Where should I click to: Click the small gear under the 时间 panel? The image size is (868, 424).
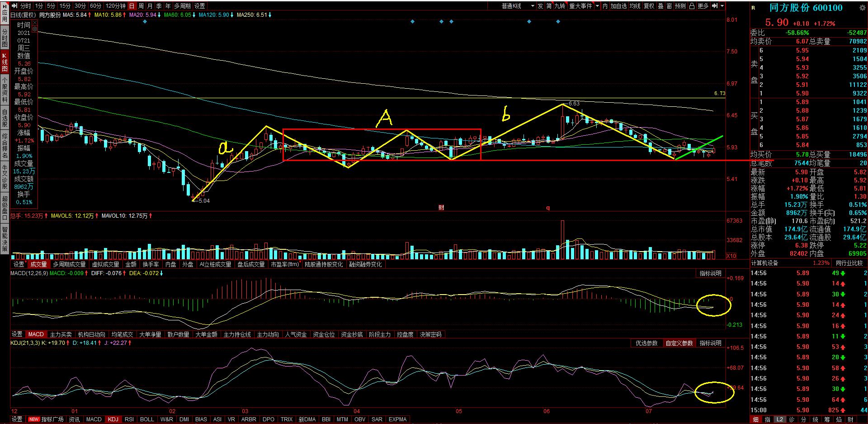pyautogui.click(x=35, y=29)
